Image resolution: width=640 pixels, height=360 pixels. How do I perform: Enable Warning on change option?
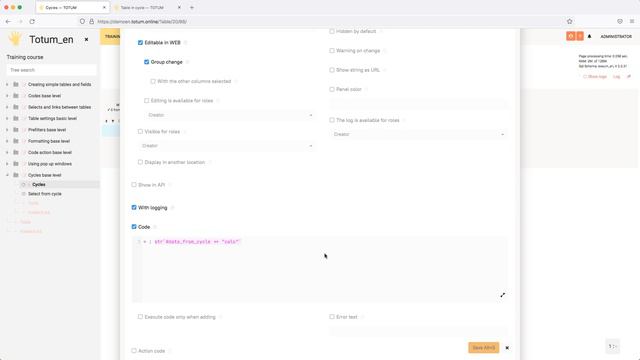click(x=332, y=51)
